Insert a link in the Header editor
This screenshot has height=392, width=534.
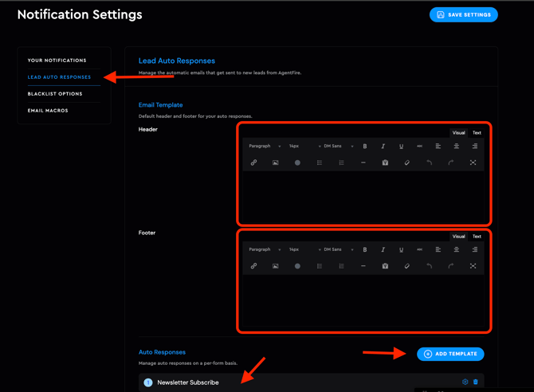253,163
